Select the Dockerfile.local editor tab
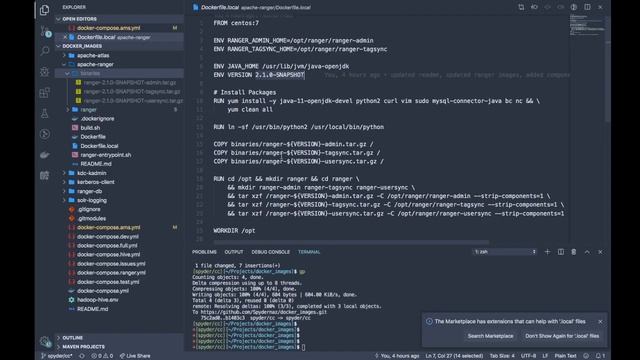The image size is (640, 360). (252, 7)
